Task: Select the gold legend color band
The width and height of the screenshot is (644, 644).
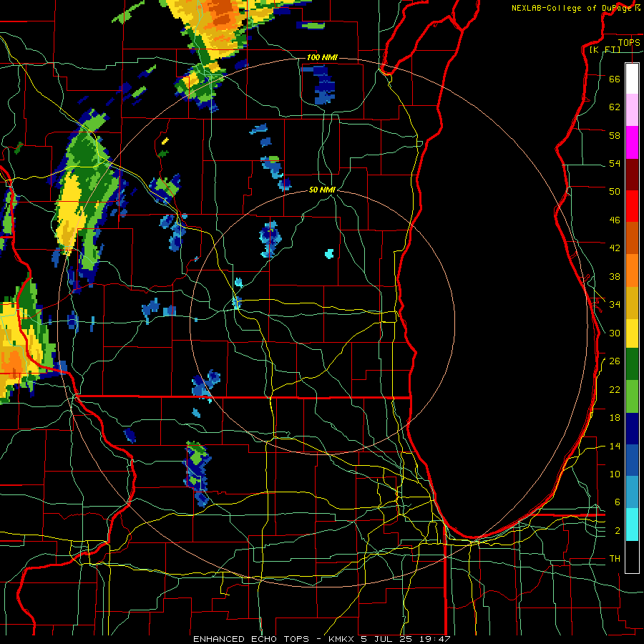Action: click(632, 303)
